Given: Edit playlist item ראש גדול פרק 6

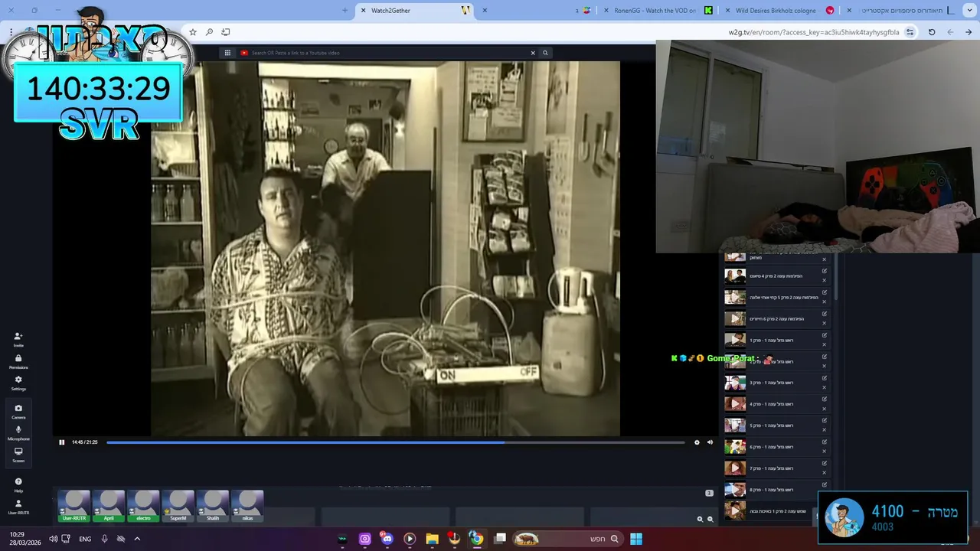Looking at the screenshot, I should (825, 442).
